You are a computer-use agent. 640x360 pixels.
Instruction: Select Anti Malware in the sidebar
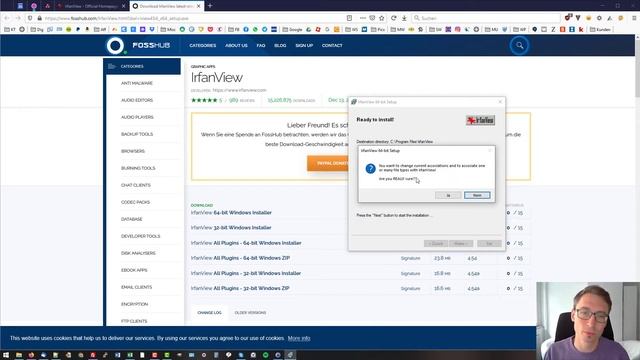point(137,83)
